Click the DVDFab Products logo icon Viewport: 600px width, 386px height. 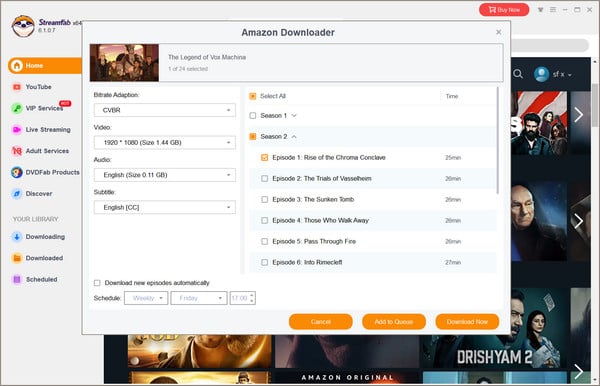[x=16, y=172]
